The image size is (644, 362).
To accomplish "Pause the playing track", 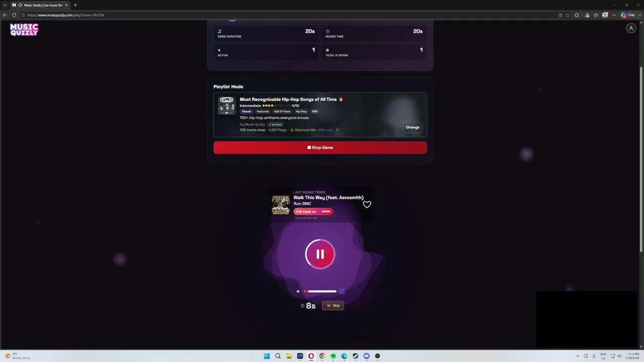I will (320, 254).
